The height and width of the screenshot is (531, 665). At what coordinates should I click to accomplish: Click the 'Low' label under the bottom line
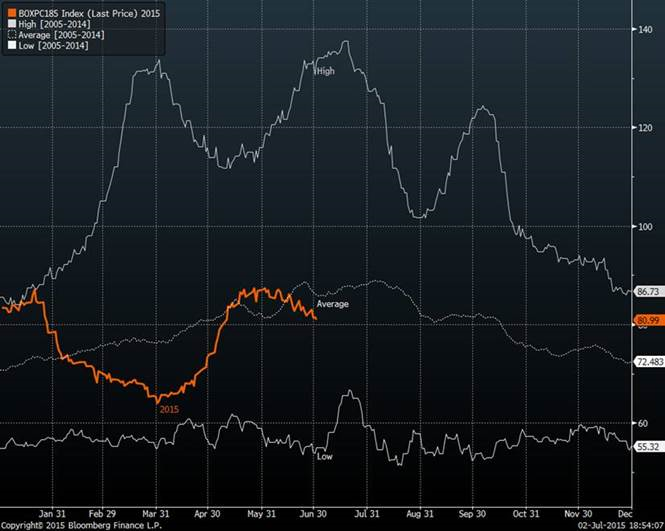point(324,457)
